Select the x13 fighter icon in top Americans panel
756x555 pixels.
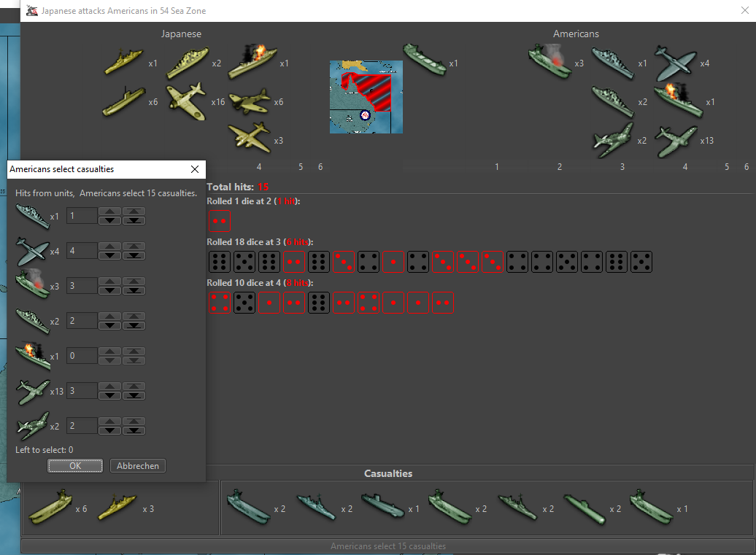pyautogui.click(x=675, y=140)
